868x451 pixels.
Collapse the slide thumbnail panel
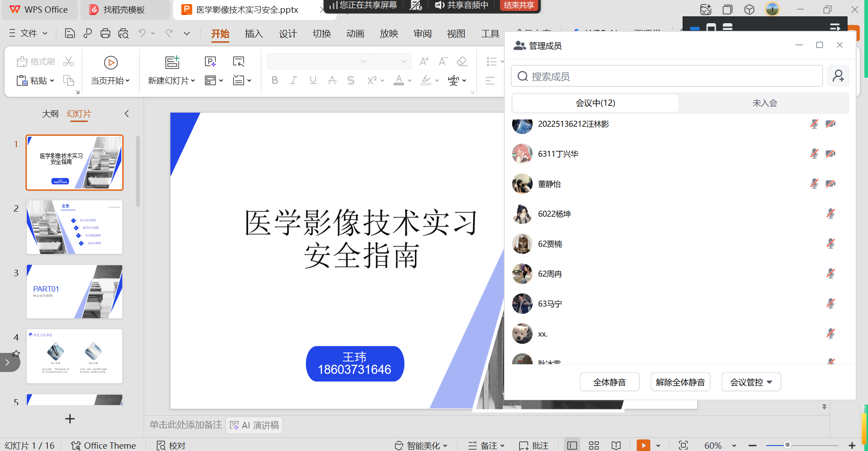127,114
